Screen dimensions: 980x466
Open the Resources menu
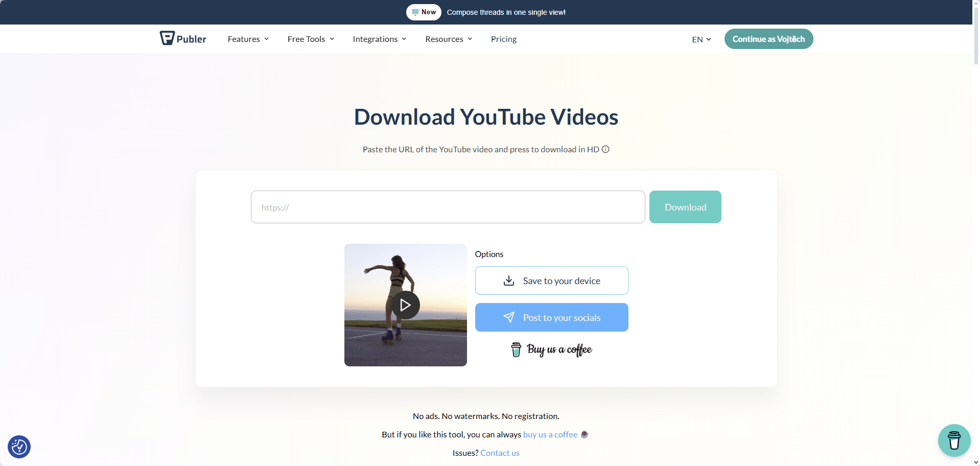(449, 39)
